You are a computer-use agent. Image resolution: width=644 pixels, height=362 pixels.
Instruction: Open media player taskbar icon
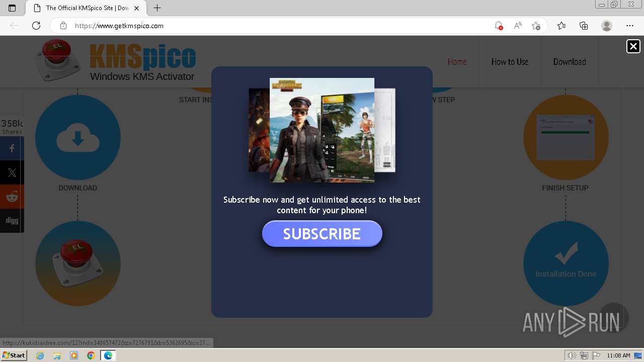click(x=74, y=355)
